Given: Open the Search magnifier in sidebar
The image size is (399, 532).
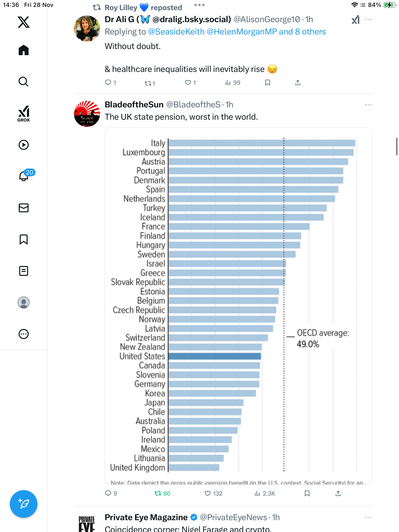Looking at the screenshot, I should tap(24, 82).
